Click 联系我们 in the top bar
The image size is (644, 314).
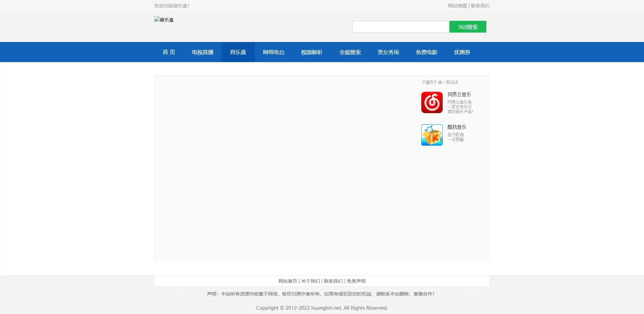tap(480, 6)
